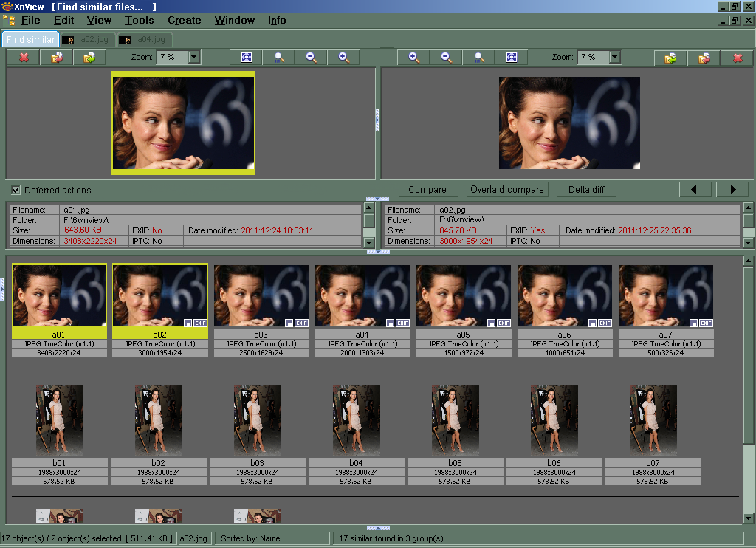
Task: Click zoom-in magnifier in right preview toolbar
Action: (x=413, y=58)
